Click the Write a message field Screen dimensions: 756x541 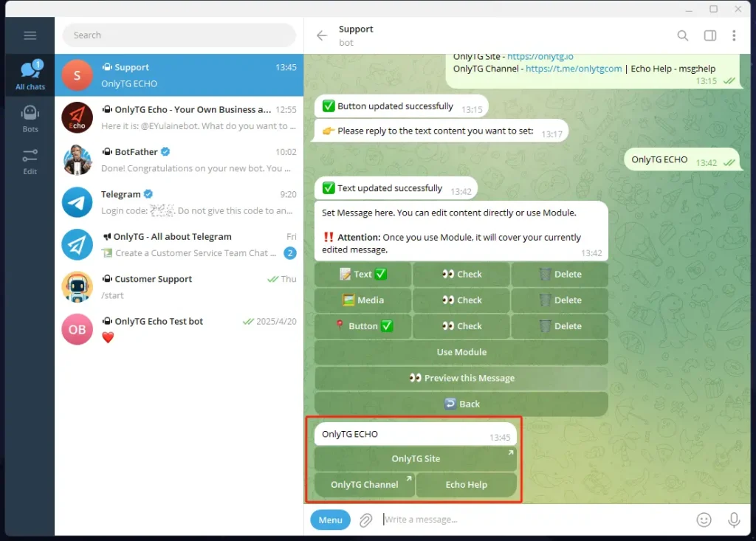534,520
